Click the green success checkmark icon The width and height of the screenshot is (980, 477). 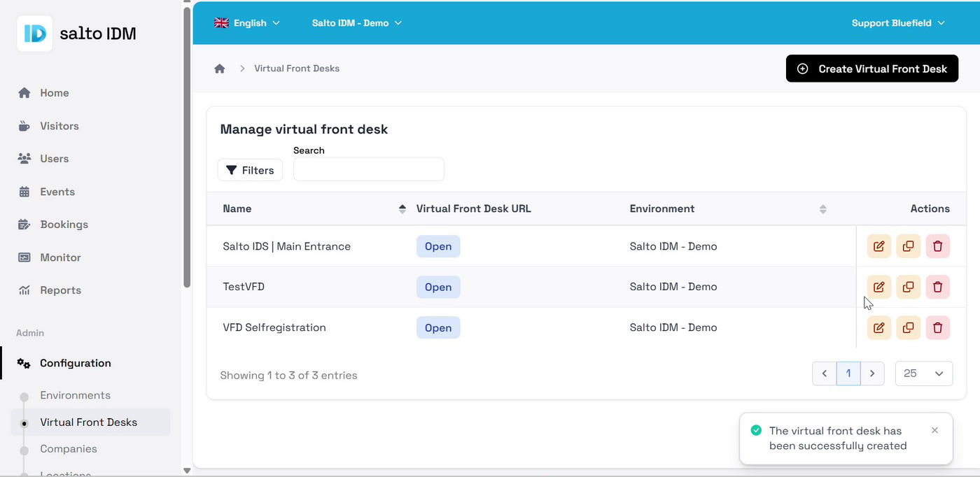756,430
